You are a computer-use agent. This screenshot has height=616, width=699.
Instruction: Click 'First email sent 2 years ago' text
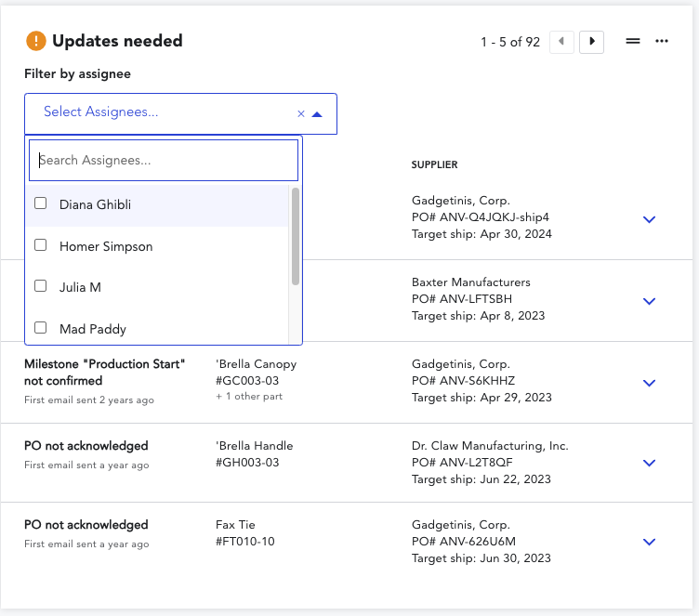pyautogui.click(x=89, y=400)
